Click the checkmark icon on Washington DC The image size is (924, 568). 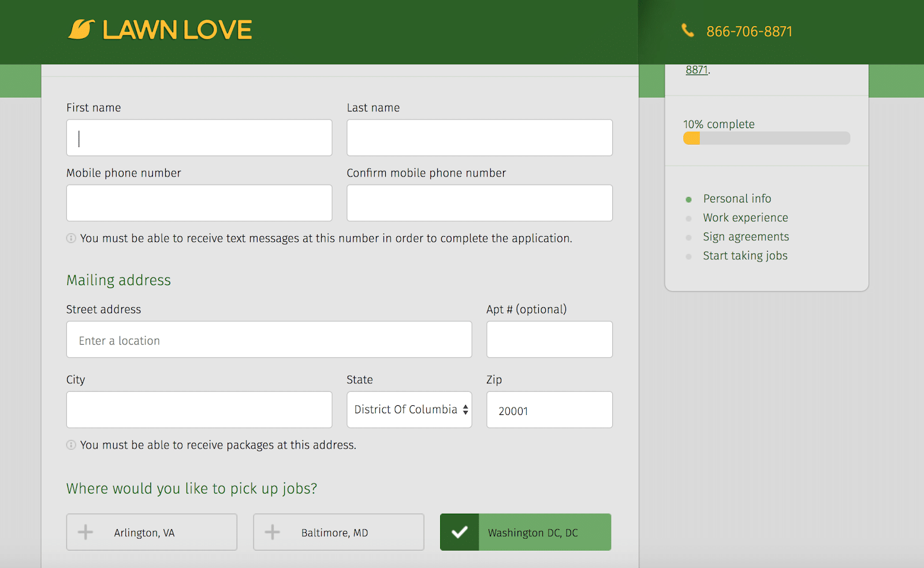pyautogui.click(x=460, y=532)
